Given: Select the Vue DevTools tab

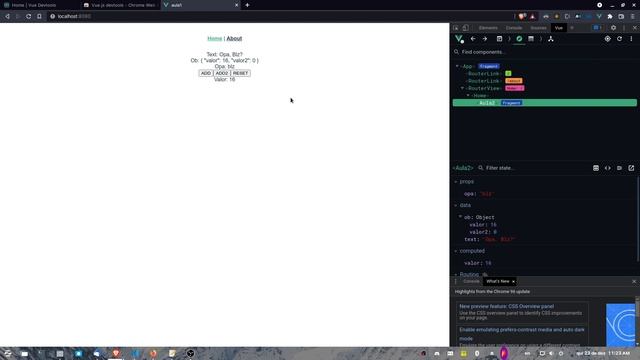Looking at the screenshot, I should (559, 28).
